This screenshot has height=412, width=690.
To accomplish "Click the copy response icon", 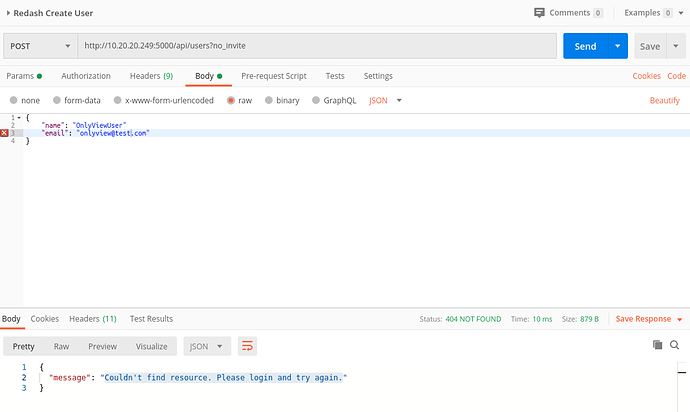I will pyautogui.click(x=657, y=345).
